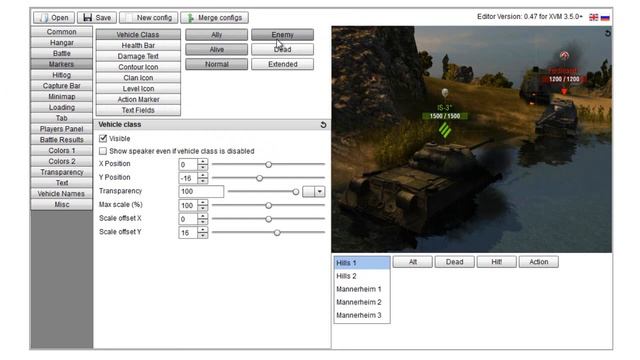Image resolution: width=640 pixels, height=360 pixels.
Task: Click the Max scale spinner arrows
Action: [x=202, y=205]
